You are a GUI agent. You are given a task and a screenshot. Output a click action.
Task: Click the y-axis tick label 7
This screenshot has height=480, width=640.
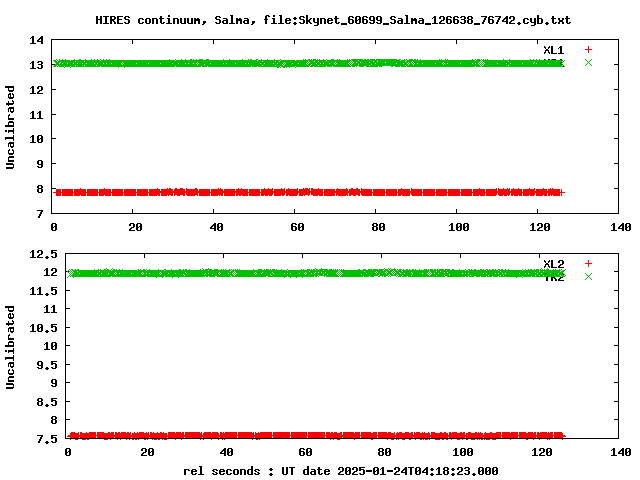tap(40, 214)
